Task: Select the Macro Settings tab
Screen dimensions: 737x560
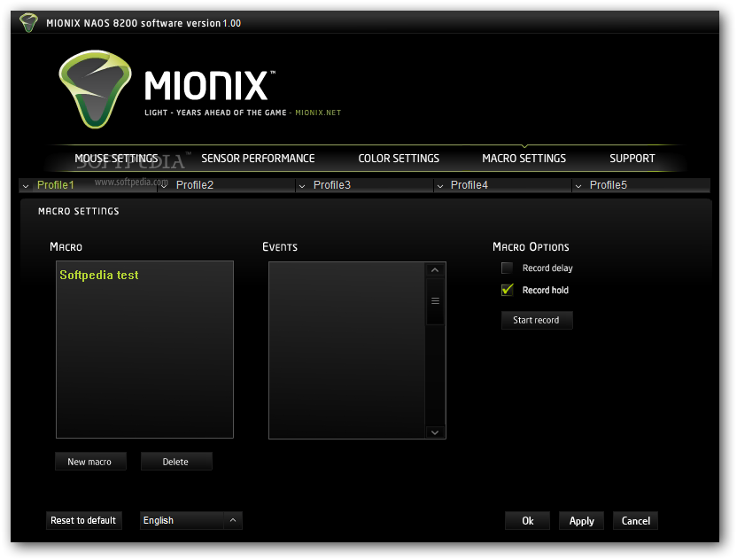Action: tap(524, 159)
